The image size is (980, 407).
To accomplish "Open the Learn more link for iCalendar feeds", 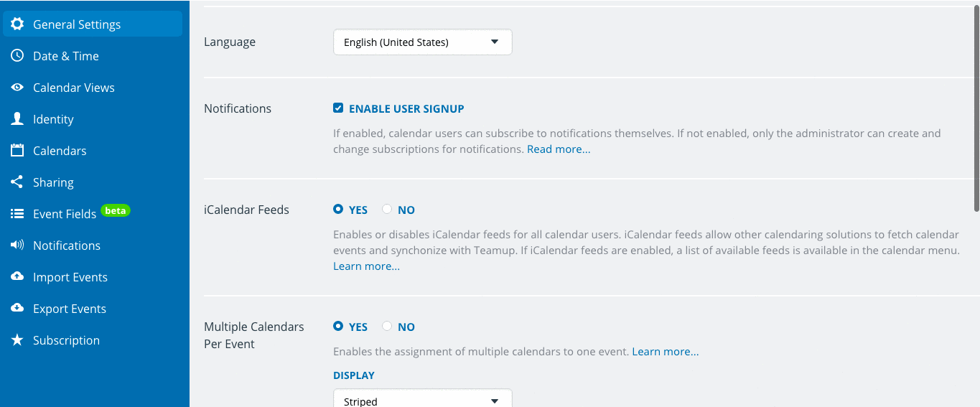I will 366,266.
